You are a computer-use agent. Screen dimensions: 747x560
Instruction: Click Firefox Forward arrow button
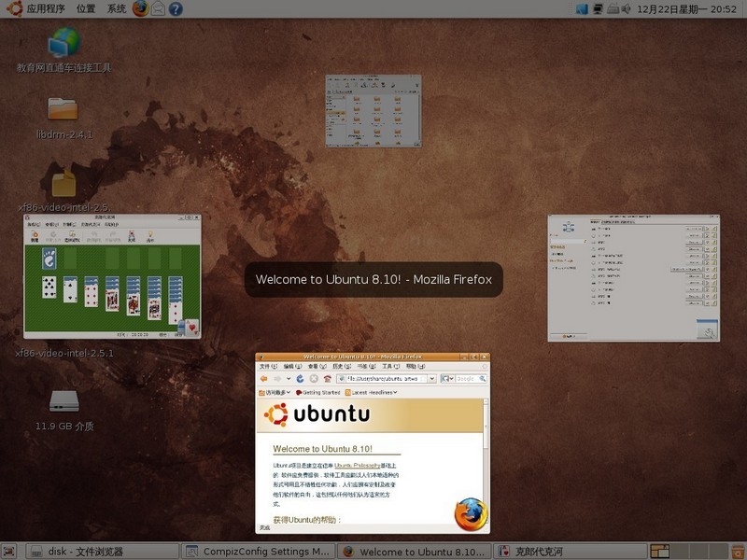[x=277, y=379]
